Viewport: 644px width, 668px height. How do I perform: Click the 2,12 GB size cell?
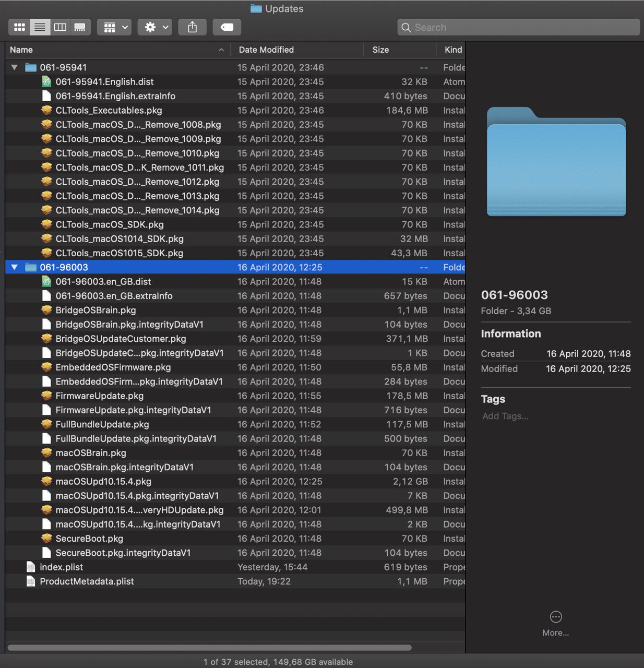410,481
